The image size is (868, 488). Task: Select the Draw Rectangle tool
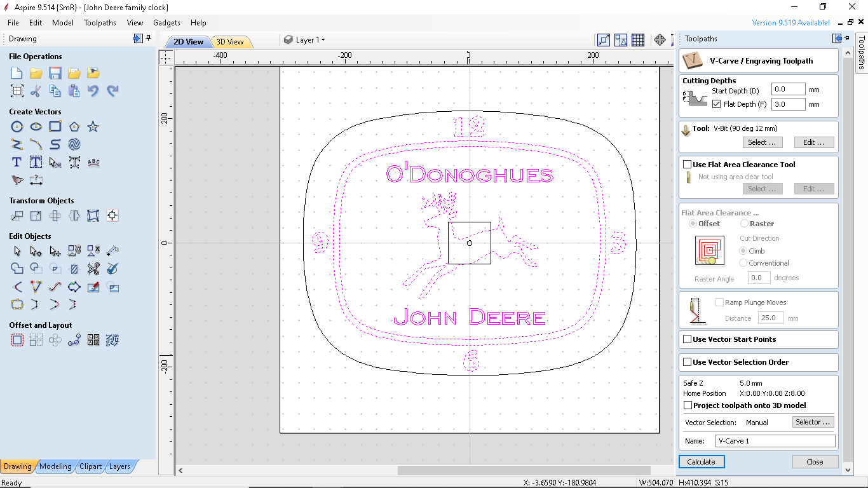click(55, 126)
